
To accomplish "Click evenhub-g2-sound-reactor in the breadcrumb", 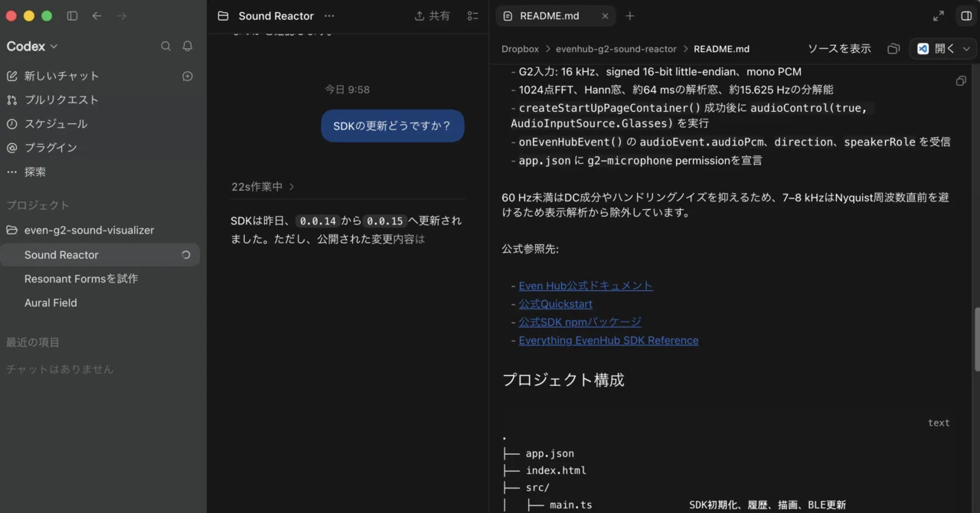I will coord(616,48).
